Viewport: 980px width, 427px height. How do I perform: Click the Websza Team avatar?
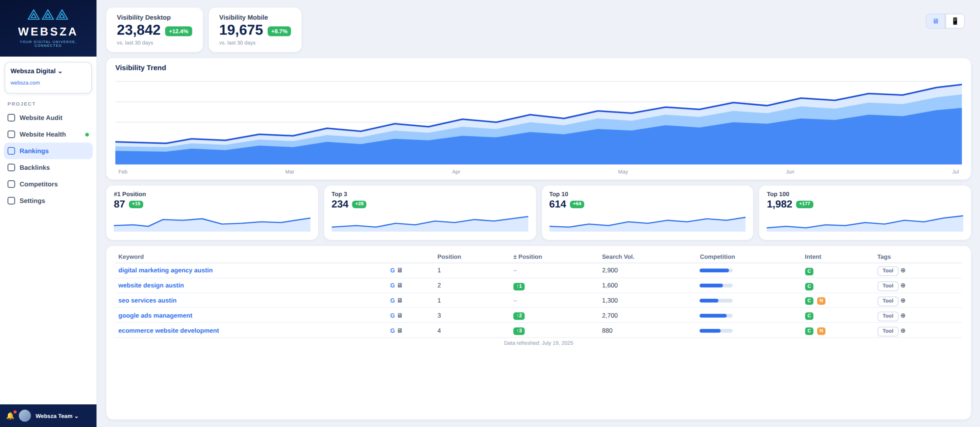(x=25, y=416)
